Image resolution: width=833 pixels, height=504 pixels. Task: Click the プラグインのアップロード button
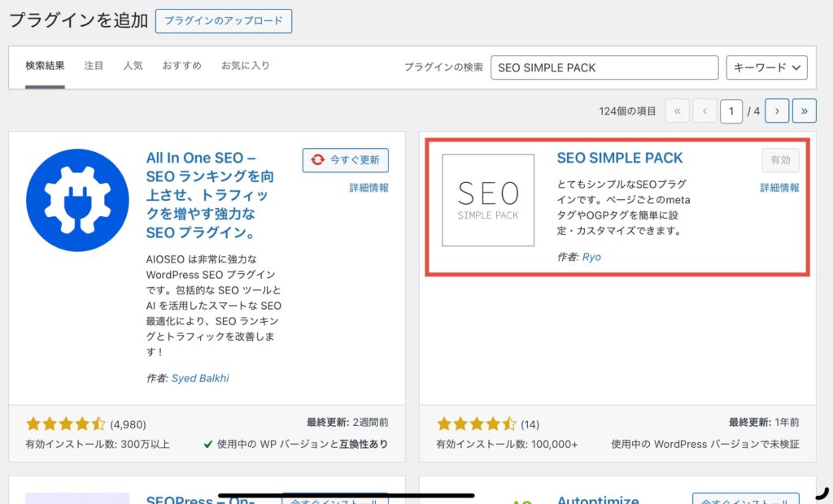223,21
